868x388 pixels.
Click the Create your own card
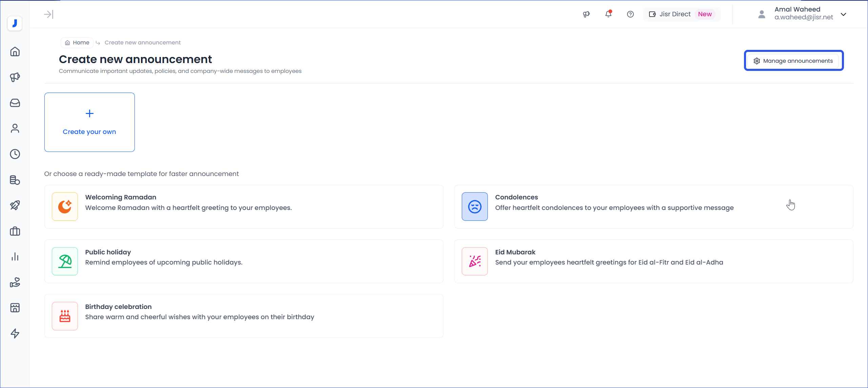[x=89, y=122]
